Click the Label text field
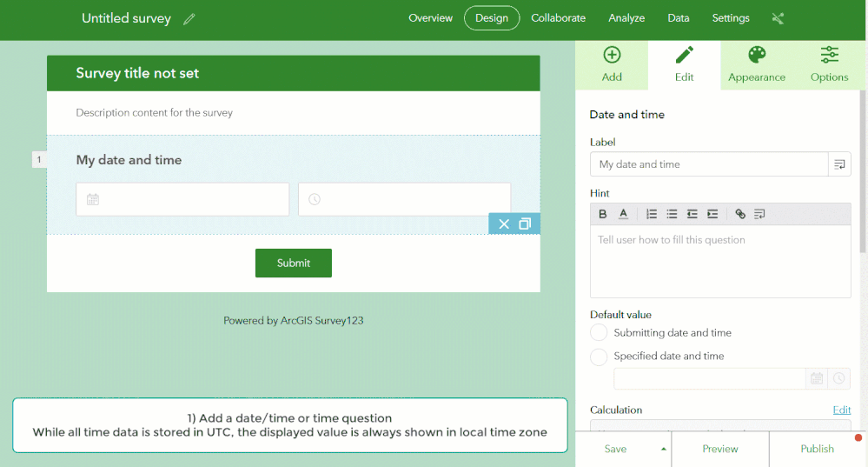 tap(709, 164)
